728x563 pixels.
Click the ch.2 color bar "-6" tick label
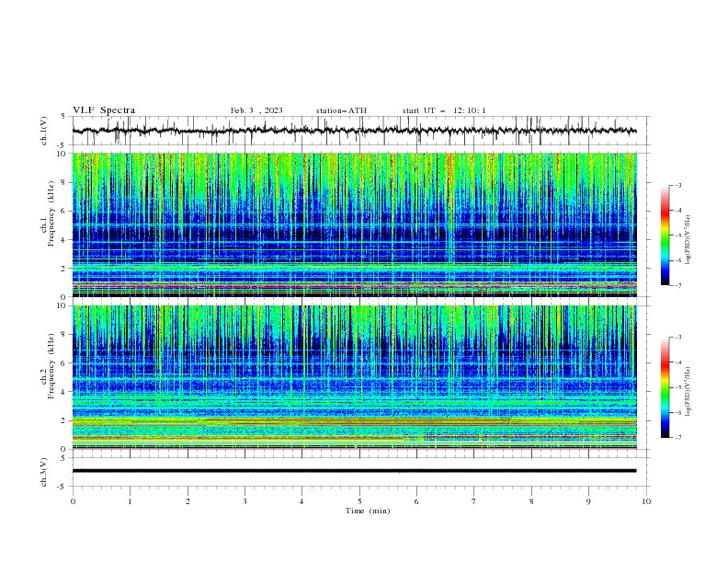678,412
